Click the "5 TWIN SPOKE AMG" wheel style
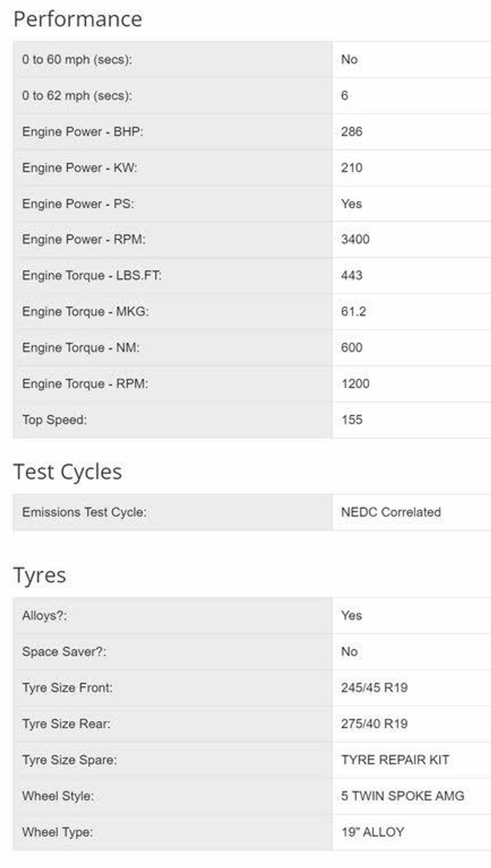Image resolution: width=491 pixels, height=868 pixels. (402, 796)
